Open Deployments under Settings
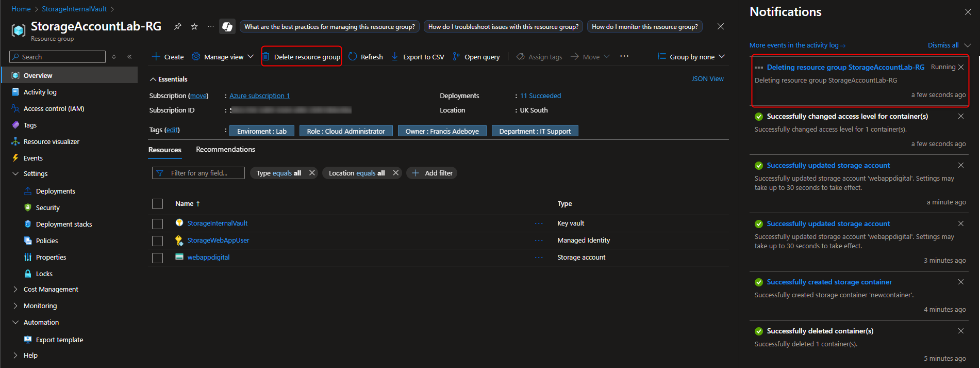Screen dimensions: 980x368 [x=55, y=191]
